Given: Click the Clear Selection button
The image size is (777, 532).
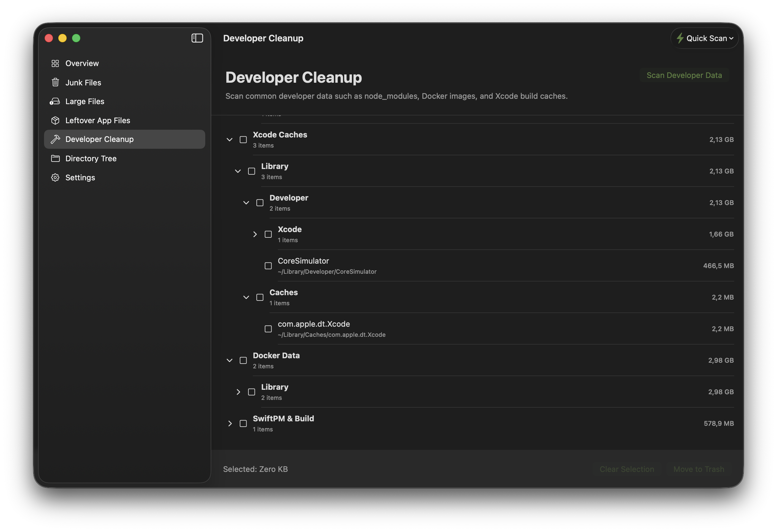Looking at the screenshot, I should (x=627, y=469).
